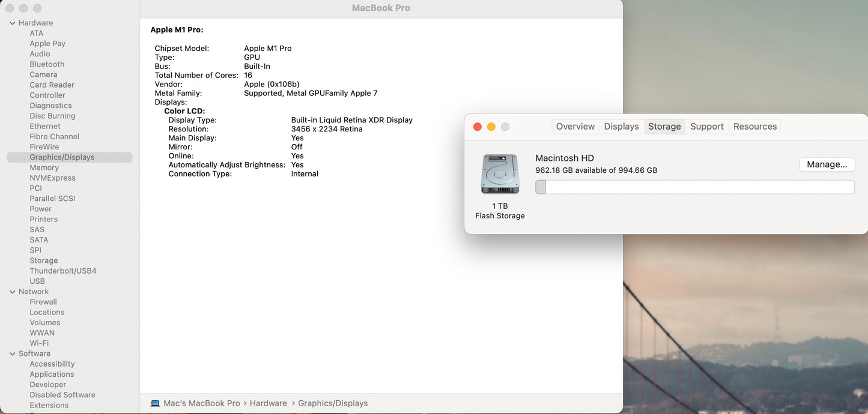Select NVMExpress in the sidebar

tap(52, 178)
